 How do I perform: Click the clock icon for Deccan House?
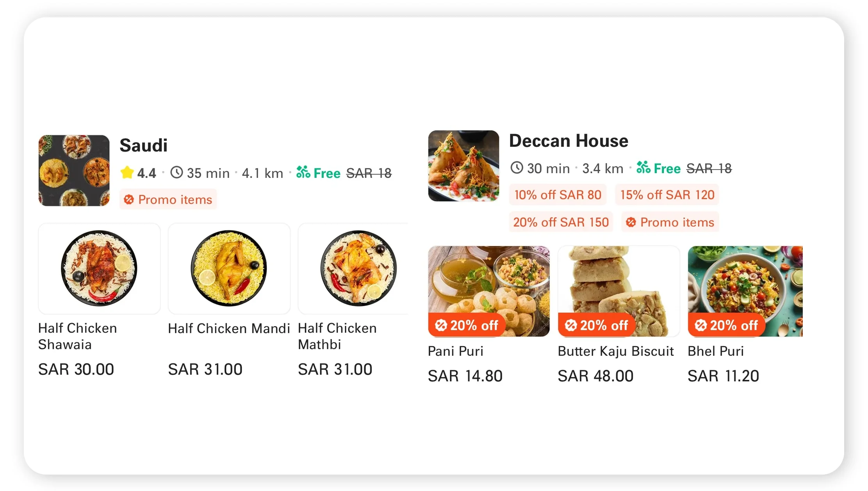coord(517,168)
